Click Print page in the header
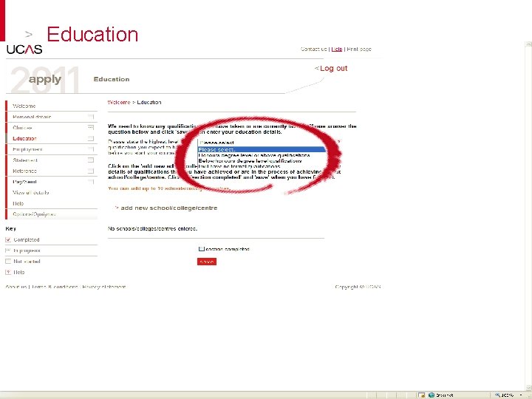532x399 pixels. (359, 50)
